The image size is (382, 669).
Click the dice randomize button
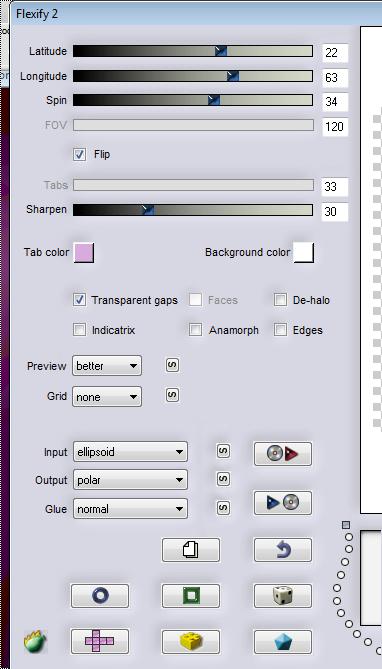click(283, 596)
